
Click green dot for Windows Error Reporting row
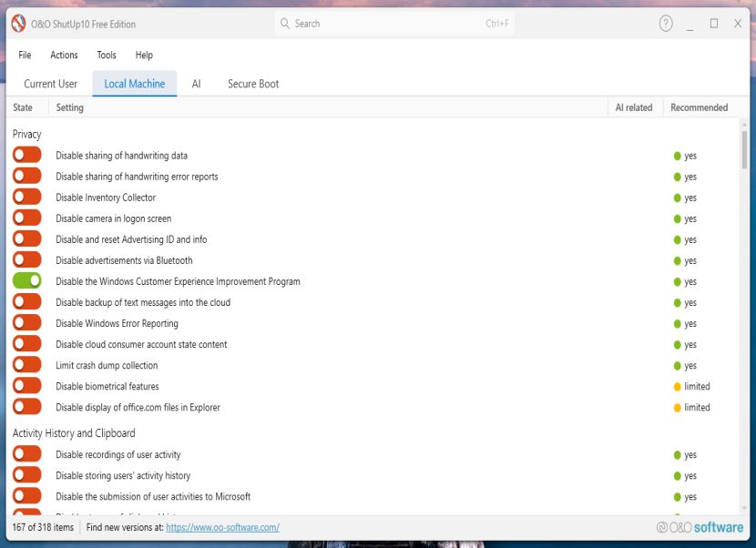pyautogui.click(x=677, y=324)
